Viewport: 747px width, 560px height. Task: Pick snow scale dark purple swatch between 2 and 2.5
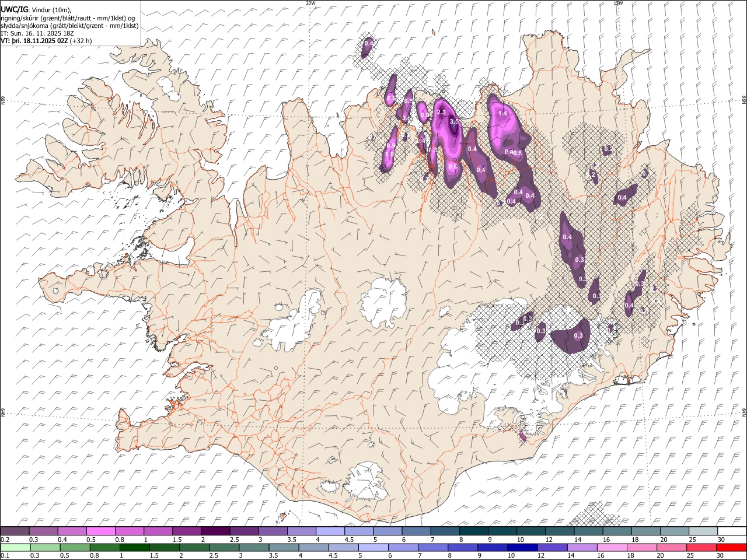click(x=215, y=531)
